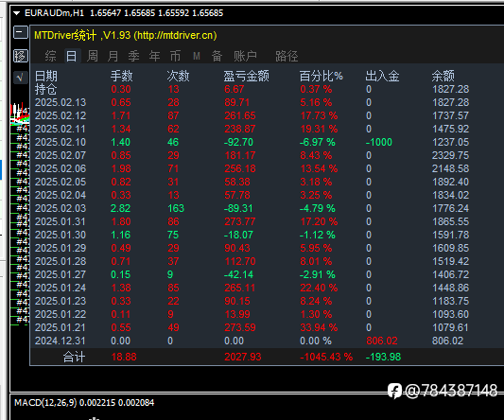
Task: Select the 2025.02.12 date row
Action: [x=61, y=115]
